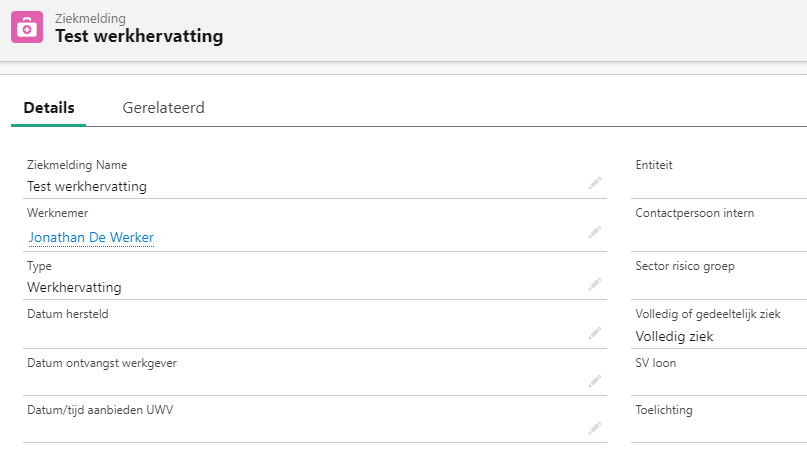Click the Toelichting field
The image size is (807, 450).
tap(719, 421)
